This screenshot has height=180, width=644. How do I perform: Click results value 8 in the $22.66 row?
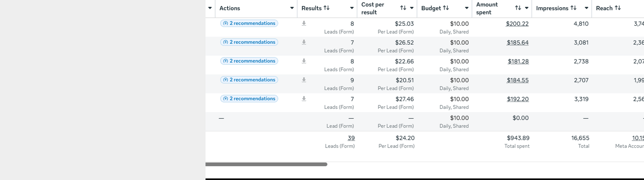[352, 62]
